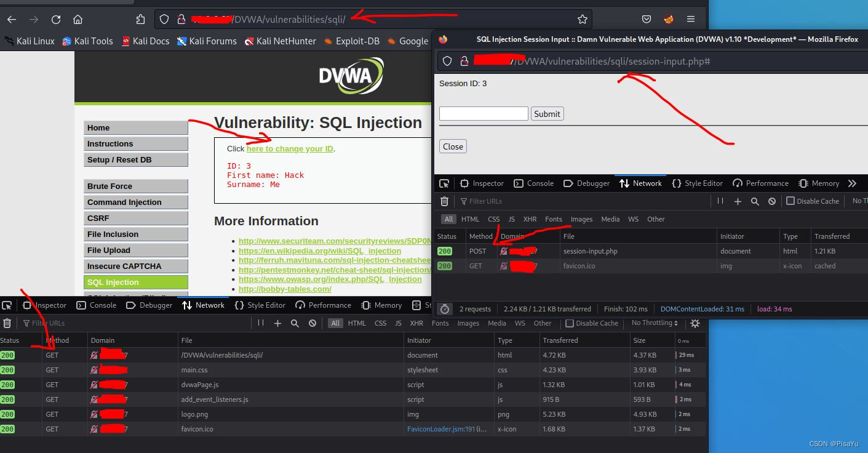Click the extensions icon beside the main address bar
The image size is (868, 453).
[141, 19]
